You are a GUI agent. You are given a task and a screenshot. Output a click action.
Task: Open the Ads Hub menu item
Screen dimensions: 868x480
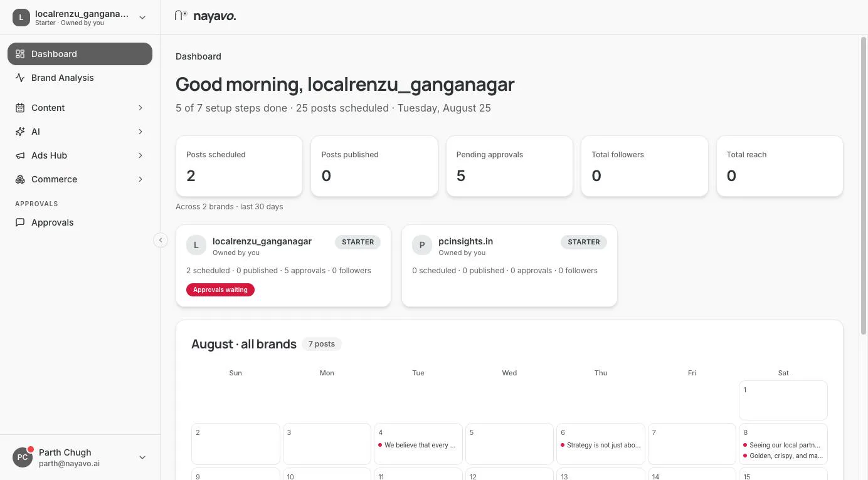[x=80, y=155]
